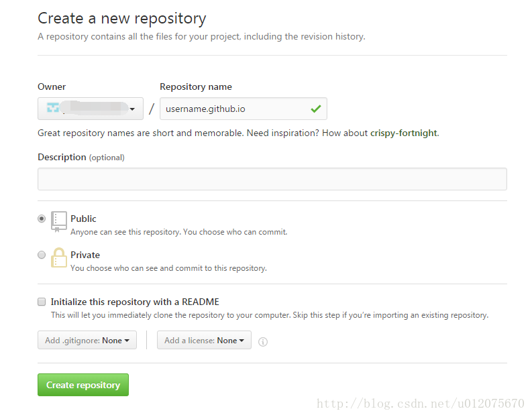Screen dimensions: 532x417
Task: Select the Private radio button
Action: coord(42,255)
